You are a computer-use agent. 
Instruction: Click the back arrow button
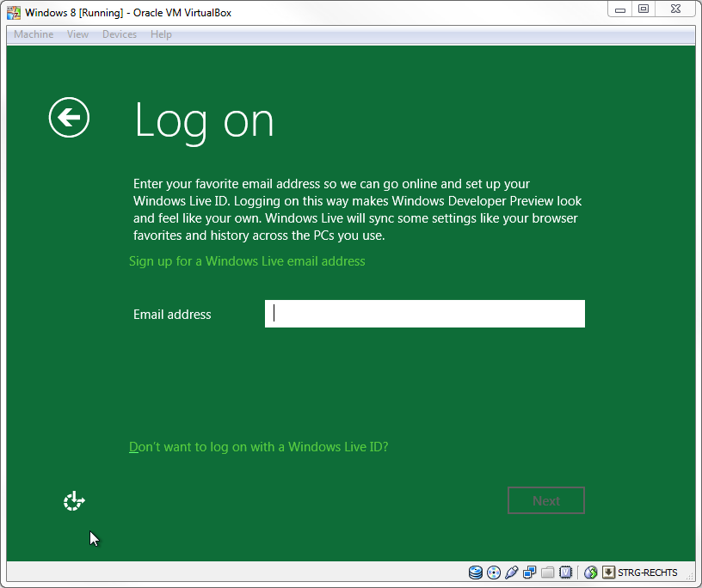69,117
